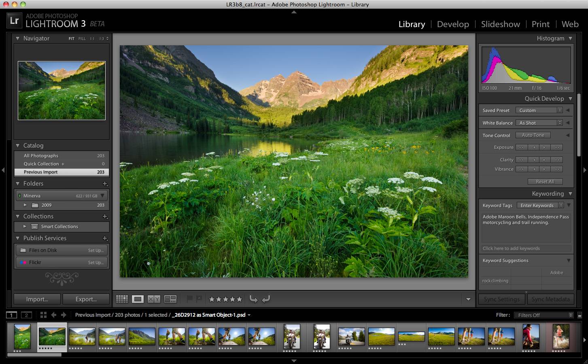588x364 pixels.
Task: Click the Import... button
Action: point(37,299)
